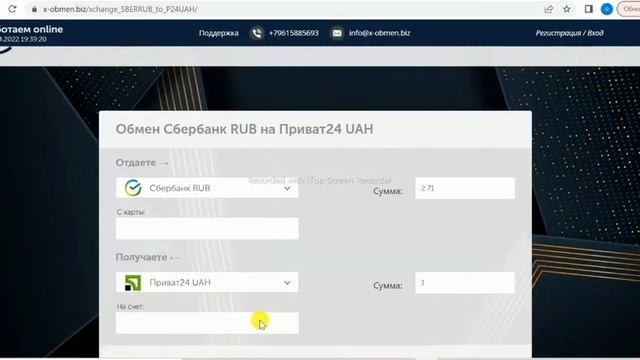The image size is (640, 360).
Task: Open the browser side panel icon
Action: 589,9
